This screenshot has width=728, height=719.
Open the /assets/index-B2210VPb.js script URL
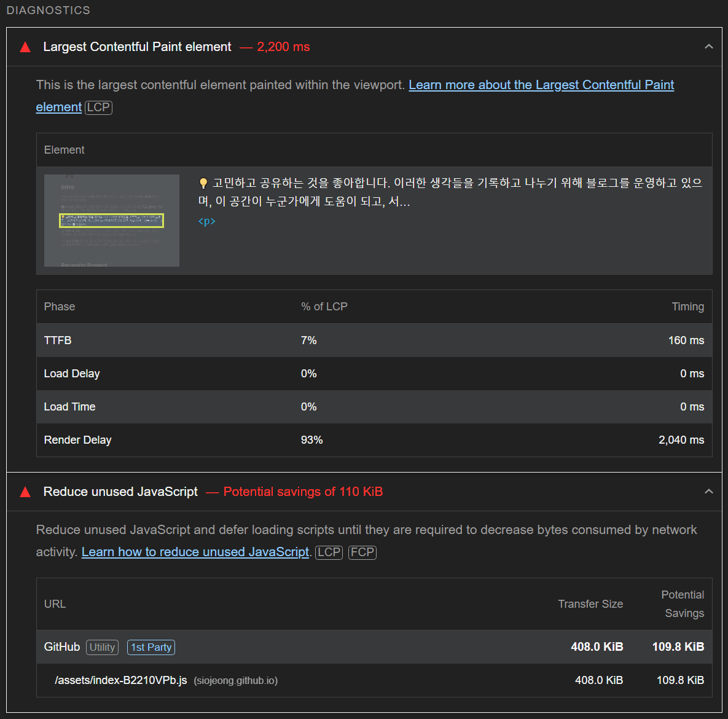coord(121,680)
